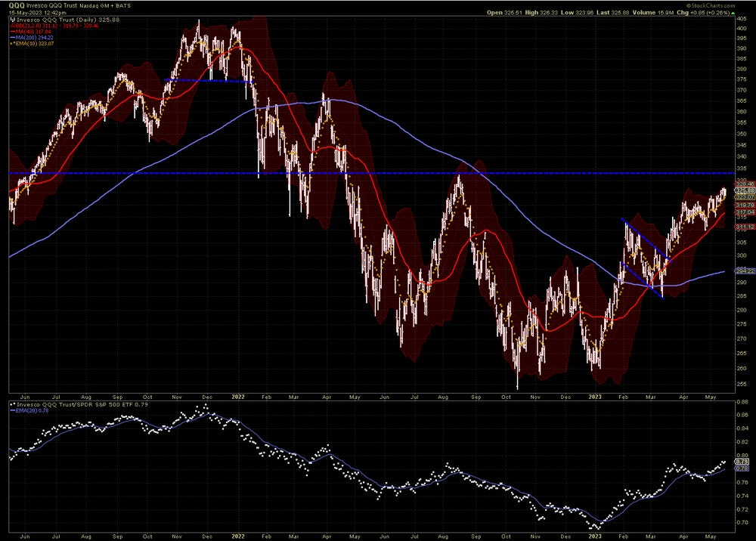Click the 300 label on the price axis
Viewport: 756px width, 541px height.
742,256
